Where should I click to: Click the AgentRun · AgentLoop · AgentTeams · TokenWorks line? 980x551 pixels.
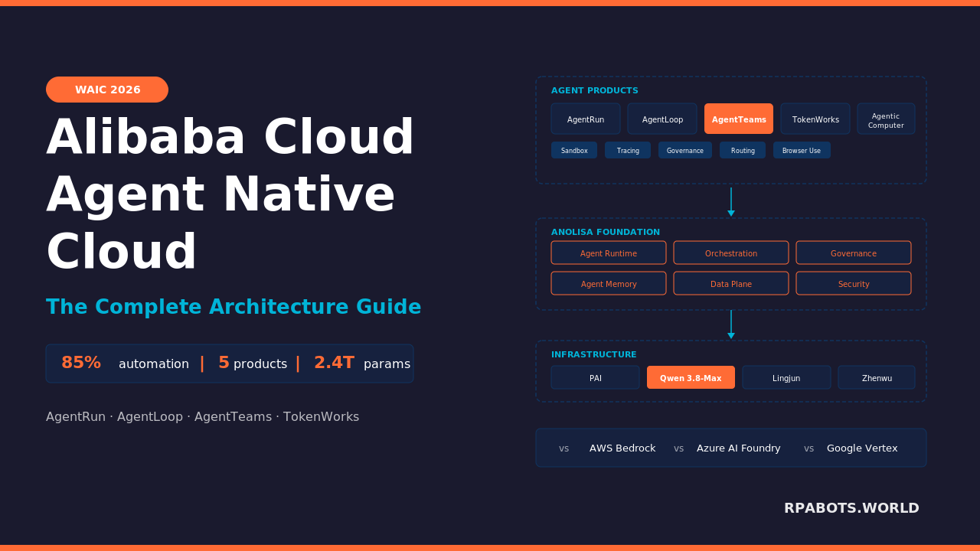[x=202, y=417]
